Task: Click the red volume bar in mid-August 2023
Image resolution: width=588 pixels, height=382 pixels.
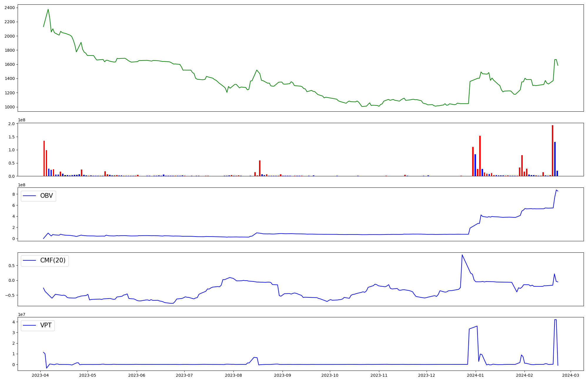Action: (260, 168)
